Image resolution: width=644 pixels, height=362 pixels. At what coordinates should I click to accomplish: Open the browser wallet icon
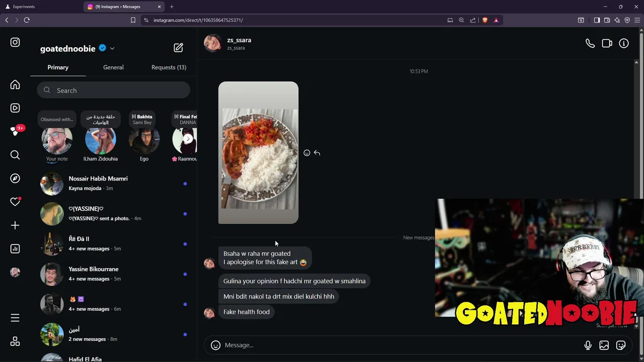point(607,20)
